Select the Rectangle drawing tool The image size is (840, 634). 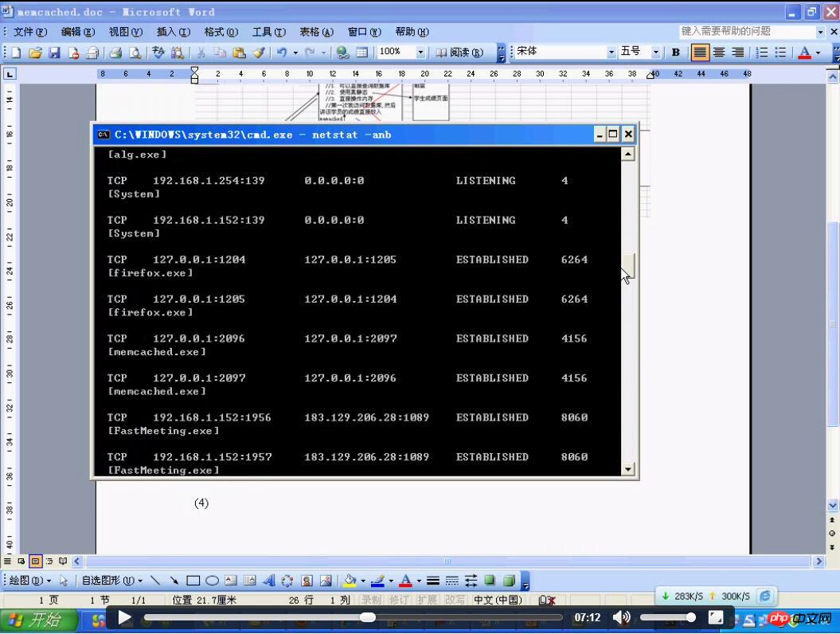tap(193, 581)
